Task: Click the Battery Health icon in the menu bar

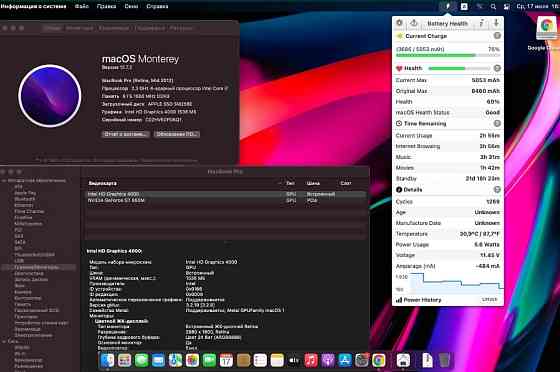Action: pyautogui.click(x=448, y=6)
